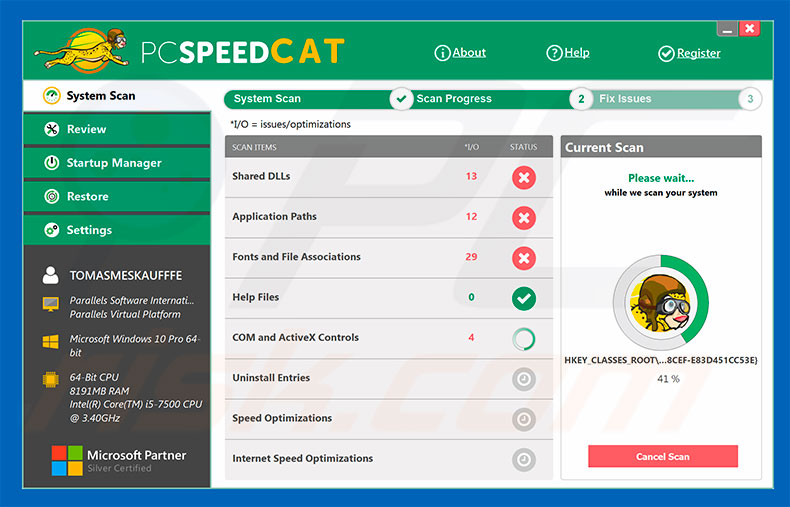Click the user profile icon beside TOMASMESKAUFFFE
Image resolution: width=790 pixels, height=507 pixels.
click(x=50, y=275)
